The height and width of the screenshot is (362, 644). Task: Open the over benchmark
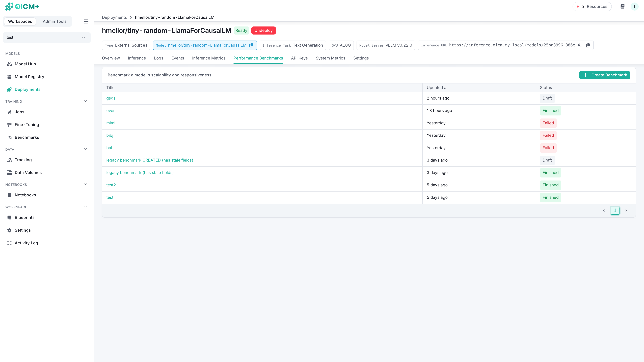click(x=111, y=111)
